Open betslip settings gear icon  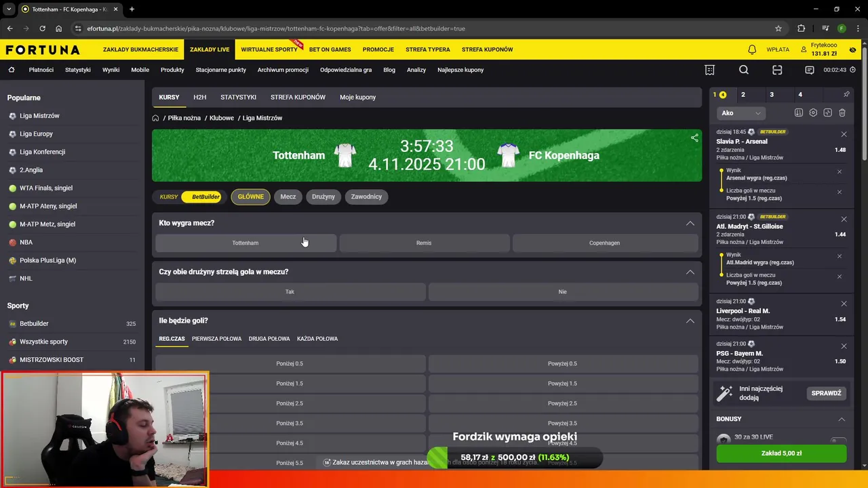coord(813,113)
